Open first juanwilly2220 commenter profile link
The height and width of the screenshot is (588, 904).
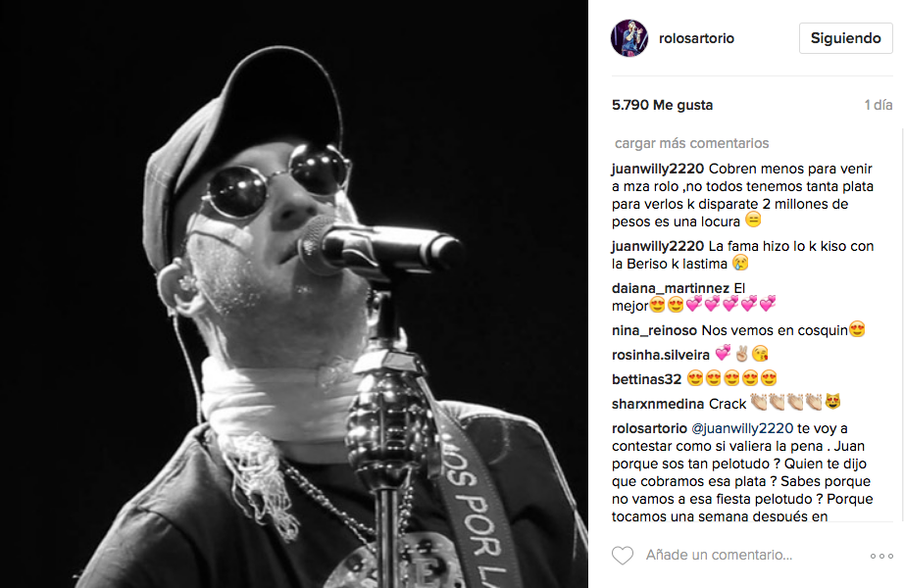click(658, 169)
